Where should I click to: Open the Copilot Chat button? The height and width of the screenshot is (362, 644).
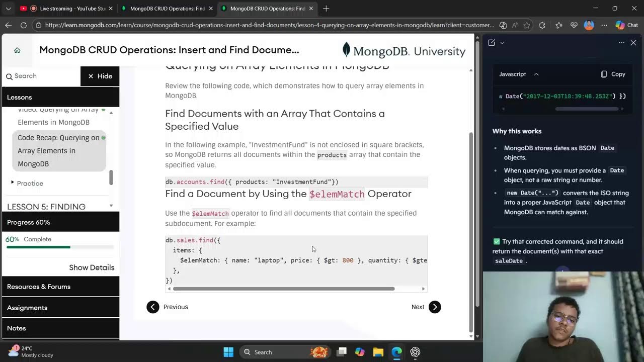click(627, 25)
